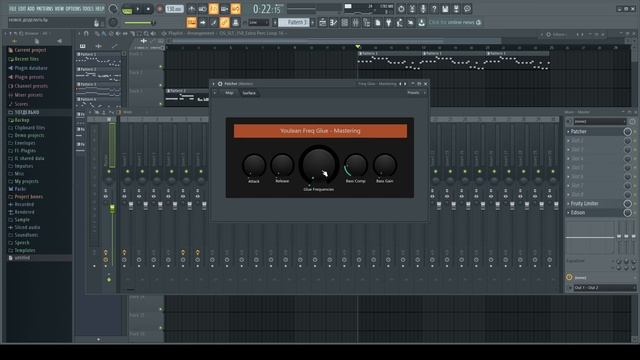Toggle Fruity Limiter slot enable knob
This screenshot has height=360, width=640.
point(627,204)
